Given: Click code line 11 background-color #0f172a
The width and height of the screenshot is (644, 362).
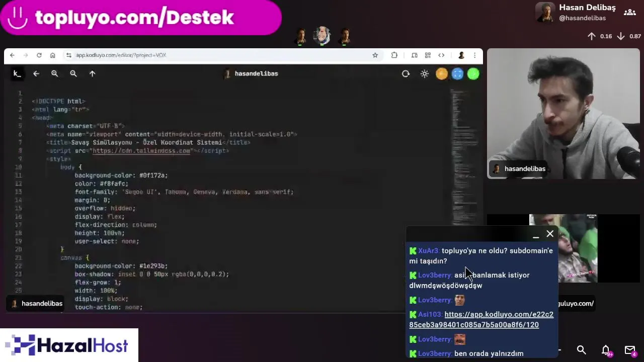Looking at the screenshot, I should pyautogui.click(x=121, y=175).
